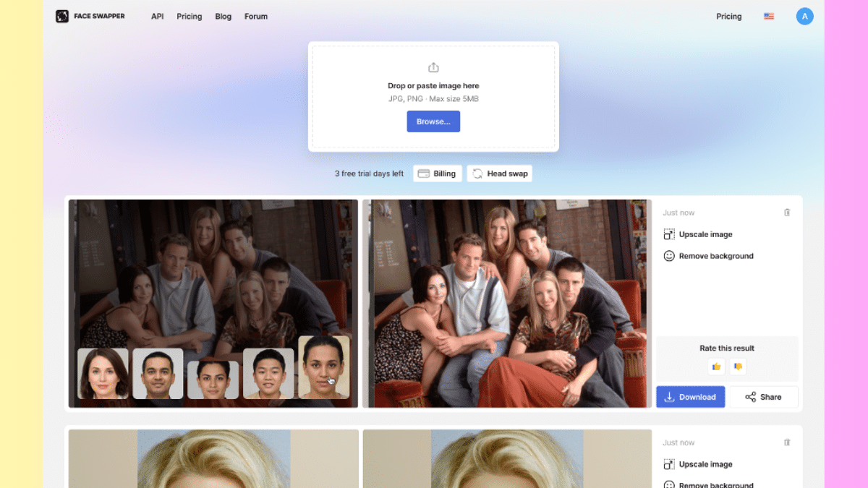Delete the second result with the trash icon

pos(787,442)
